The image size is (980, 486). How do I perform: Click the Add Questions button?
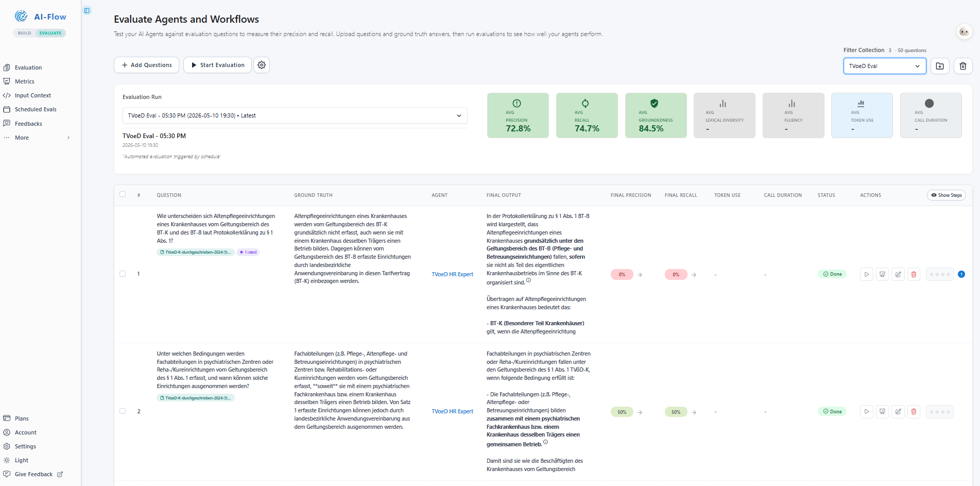[x=146, y=65]
